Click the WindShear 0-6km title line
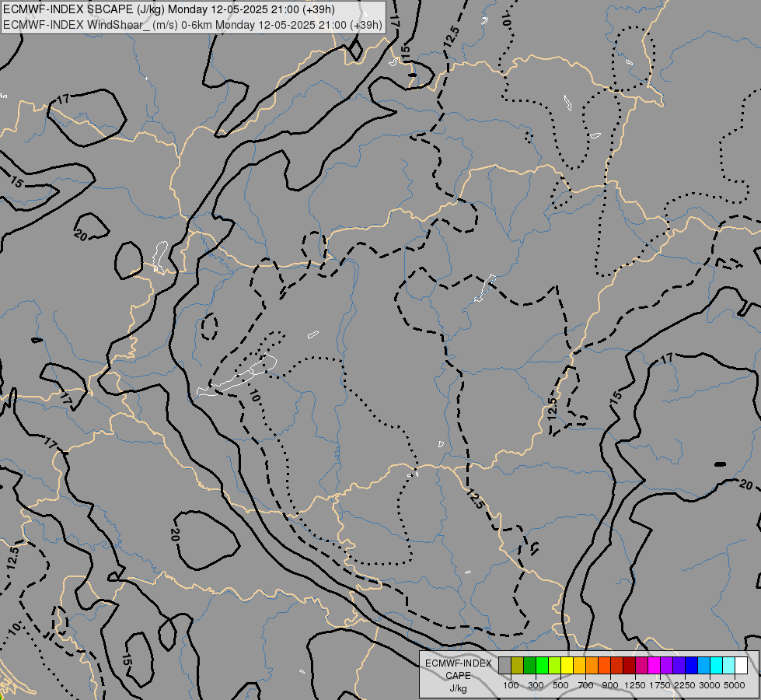761x700 pixels. 193,25
